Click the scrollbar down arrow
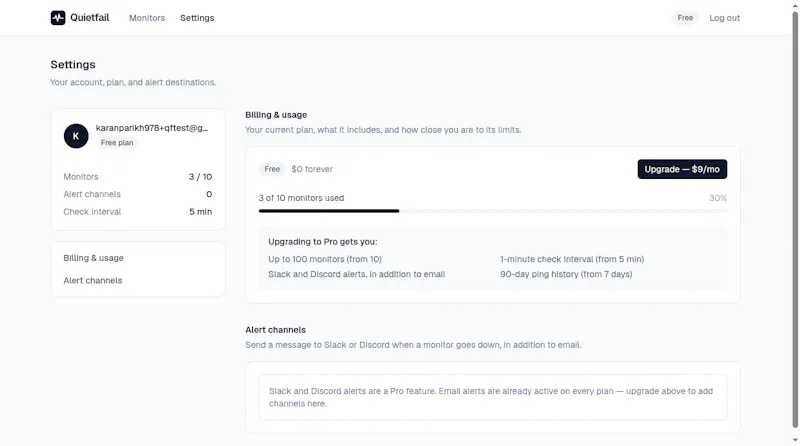800x446 pixels. point(795,440)
